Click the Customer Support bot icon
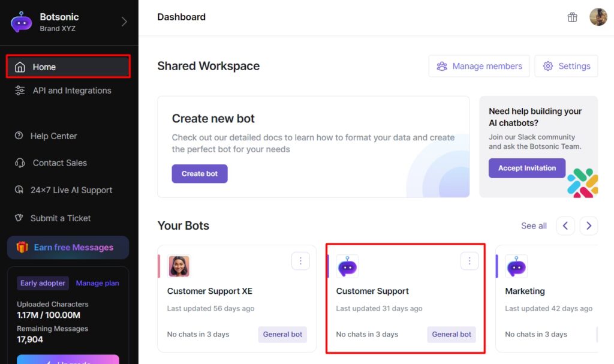The height and width of the screenshot is (364, 614). [347, 266]
